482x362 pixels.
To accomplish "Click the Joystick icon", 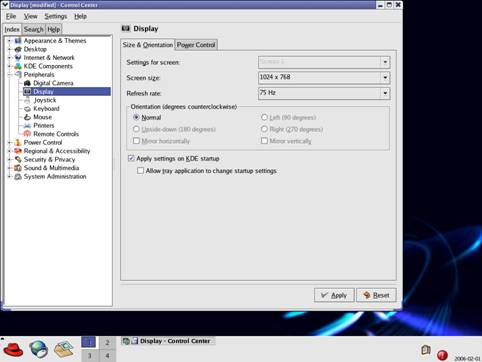I will 27,100.
